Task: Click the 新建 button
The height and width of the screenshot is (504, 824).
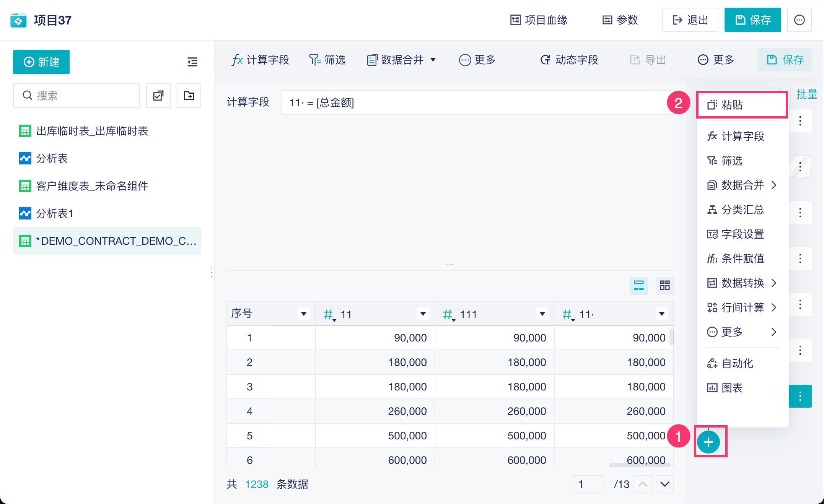Action: pyautogui.click(x=41, y=62)
